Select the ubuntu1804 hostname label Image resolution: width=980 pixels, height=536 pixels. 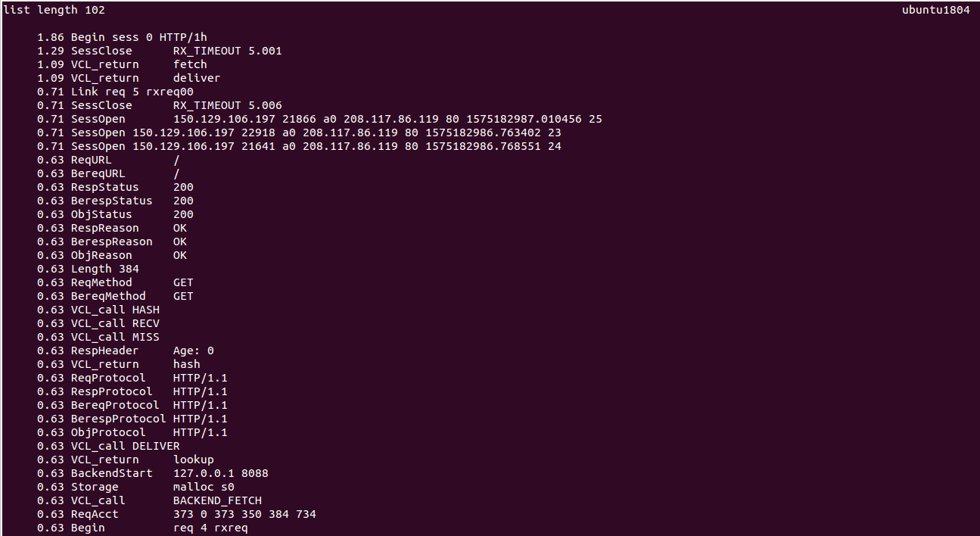(x=935, y=10)
